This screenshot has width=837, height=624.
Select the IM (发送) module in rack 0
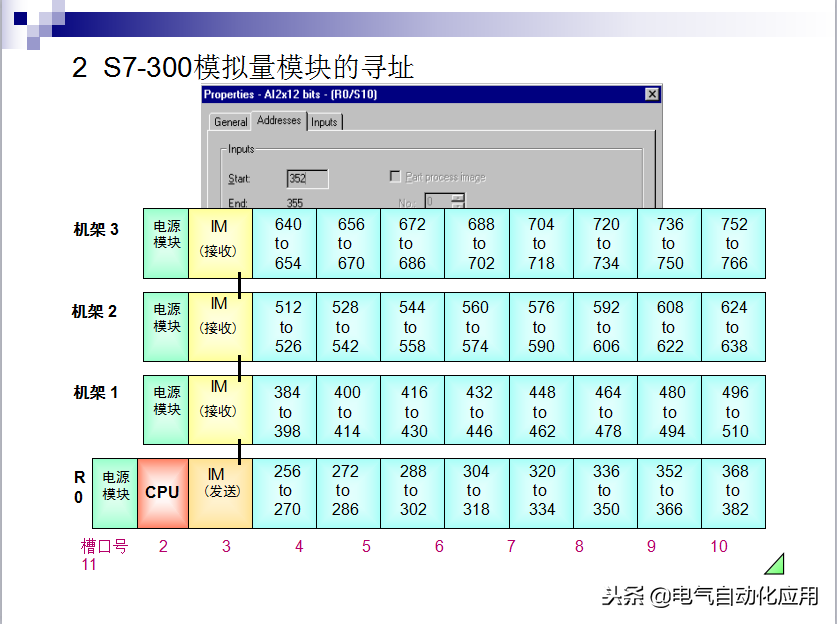pyautogui.click(x=220, y=493)
